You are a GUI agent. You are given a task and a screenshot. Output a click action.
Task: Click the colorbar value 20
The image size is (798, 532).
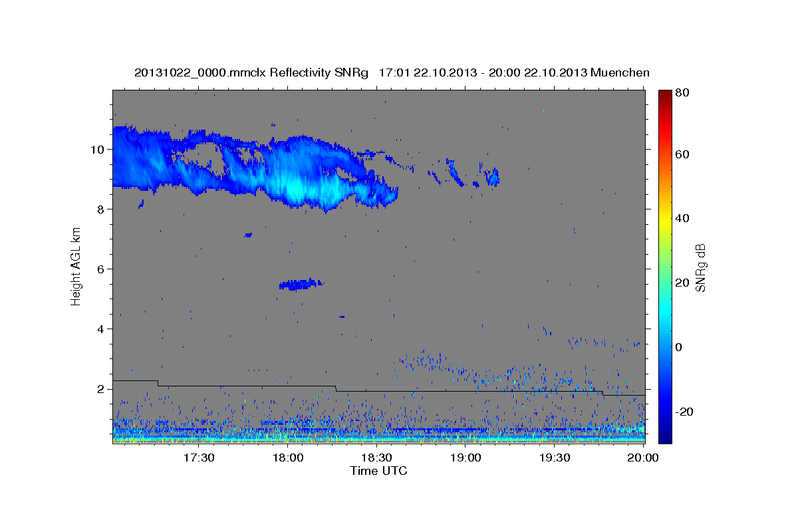click(x=681, y=283)
